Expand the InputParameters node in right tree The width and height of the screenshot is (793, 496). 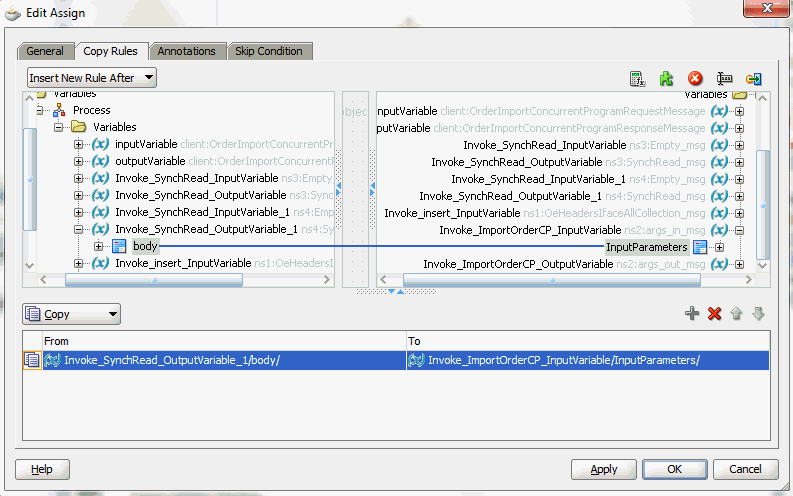tap(719, 247)
